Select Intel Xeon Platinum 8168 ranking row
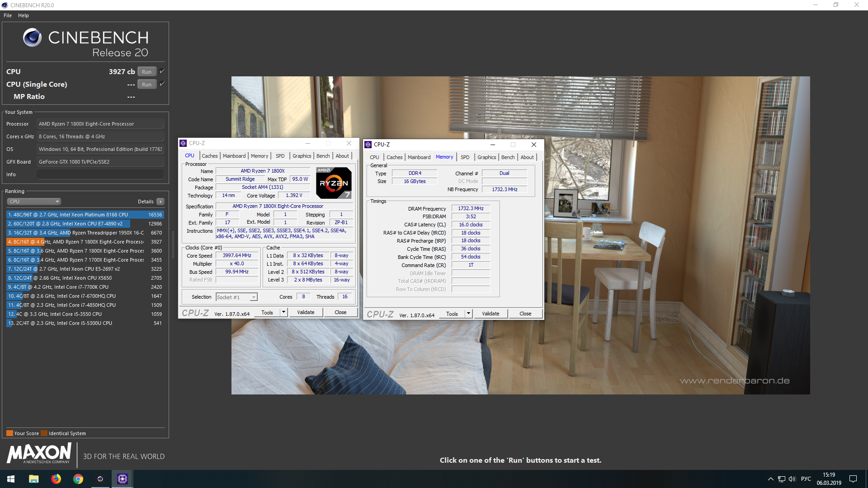Screen dimensions: 868x488 tap(85, 215)
